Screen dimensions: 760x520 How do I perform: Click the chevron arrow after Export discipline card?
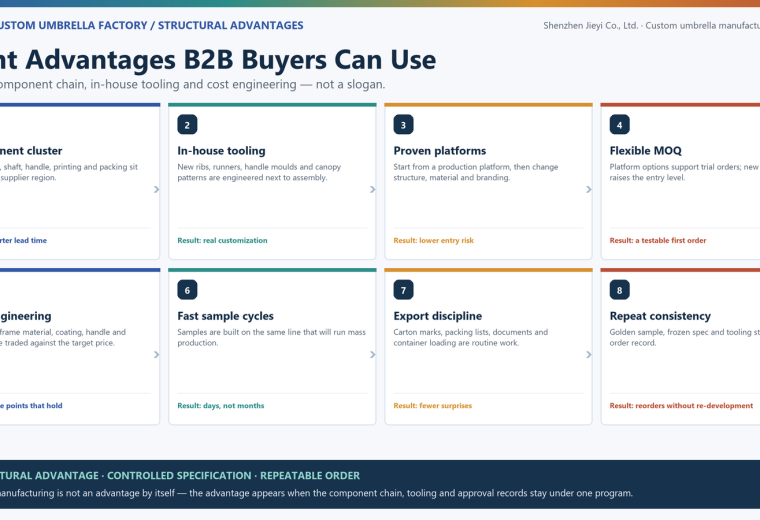[588, 355]
